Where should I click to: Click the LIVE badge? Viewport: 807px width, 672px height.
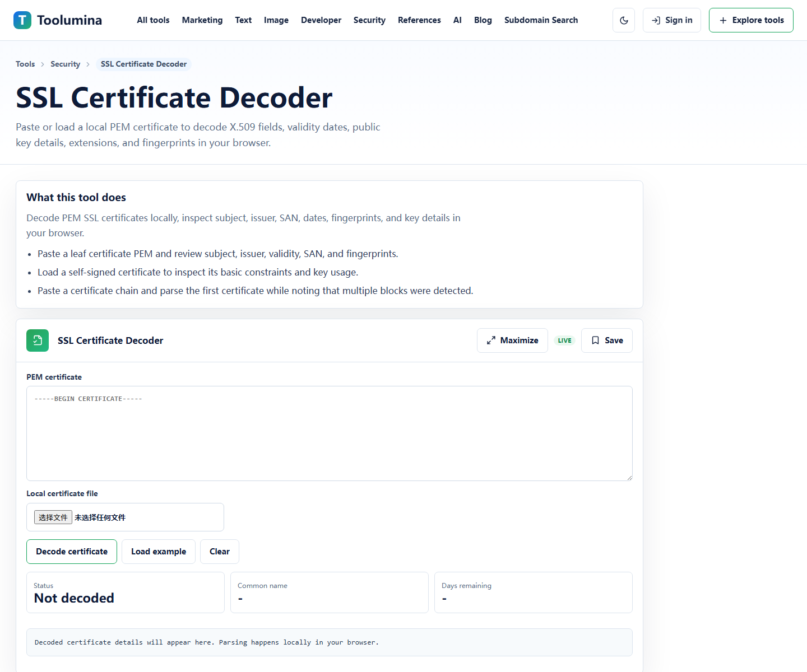(564, 340)
